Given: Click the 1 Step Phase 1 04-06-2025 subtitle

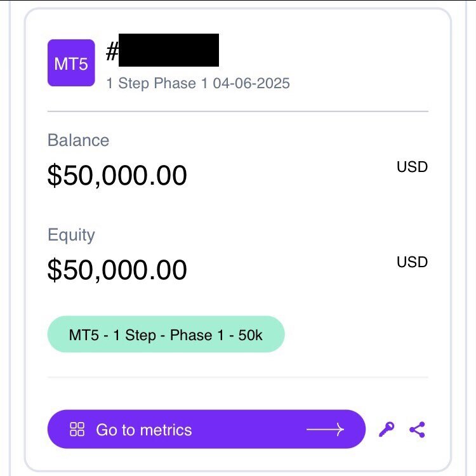Looking at the screenshot, I should tap(198, 83).
